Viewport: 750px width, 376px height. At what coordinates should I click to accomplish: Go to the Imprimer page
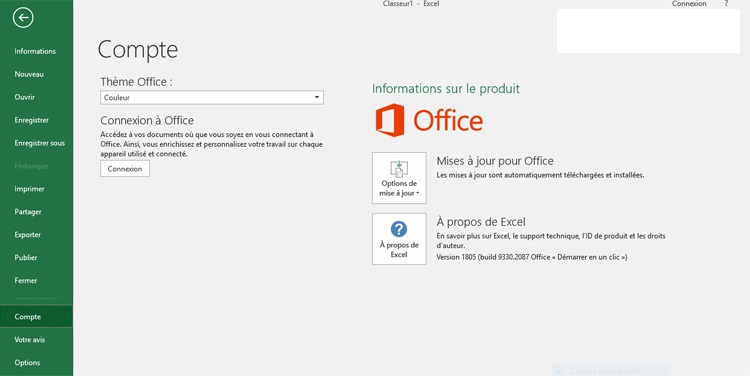coord(29,189)
